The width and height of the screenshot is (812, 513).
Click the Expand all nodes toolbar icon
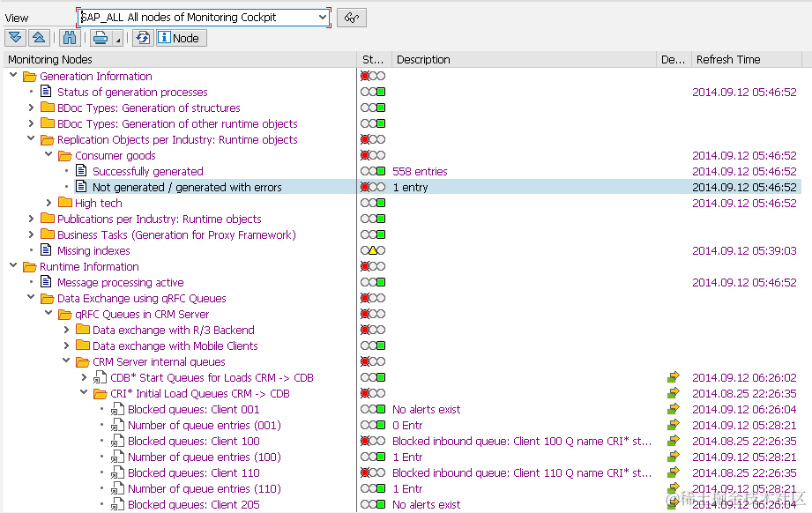click(15, 38)
